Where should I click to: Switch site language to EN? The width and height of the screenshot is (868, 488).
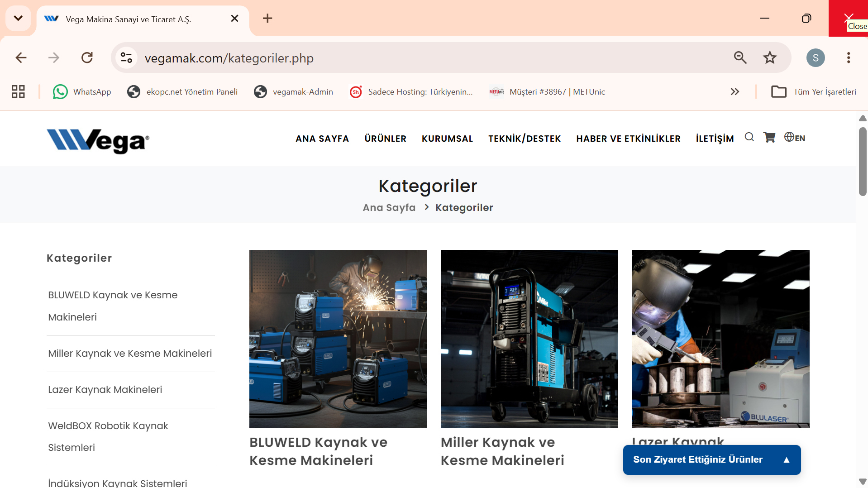(x=795, y=137)
